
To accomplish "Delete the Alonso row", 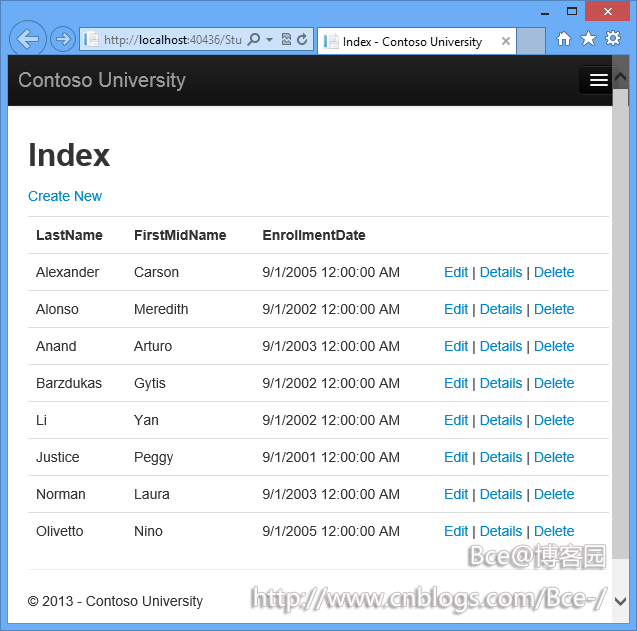I will tap(554, 309).
